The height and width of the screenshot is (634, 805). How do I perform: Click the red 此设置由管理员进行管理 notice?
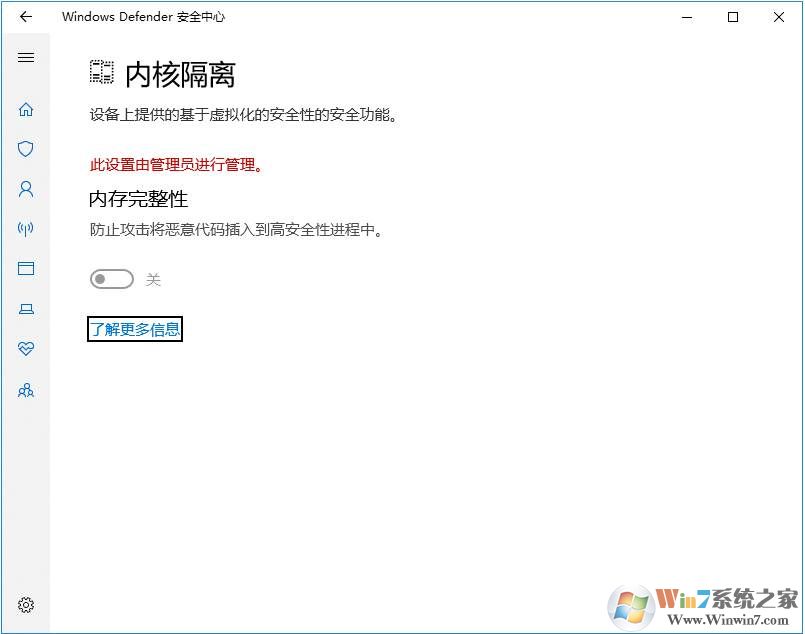point(176,165)
